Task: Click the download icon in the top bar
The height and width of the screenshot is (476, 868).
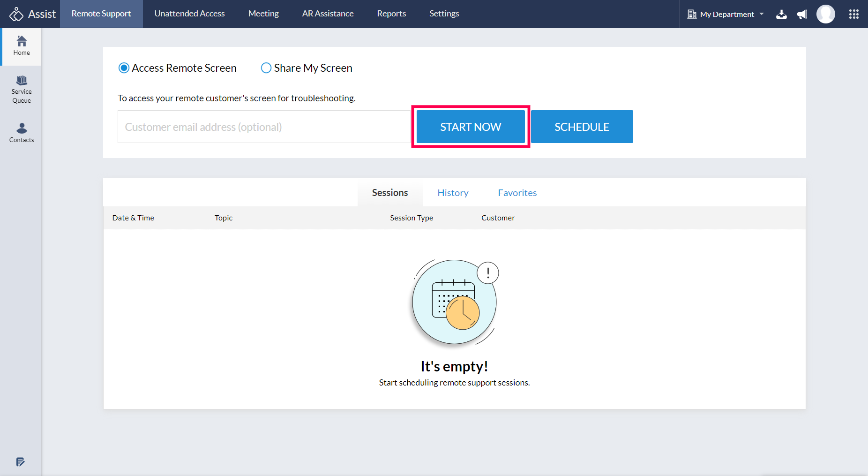Action: (x=781, y=14)
